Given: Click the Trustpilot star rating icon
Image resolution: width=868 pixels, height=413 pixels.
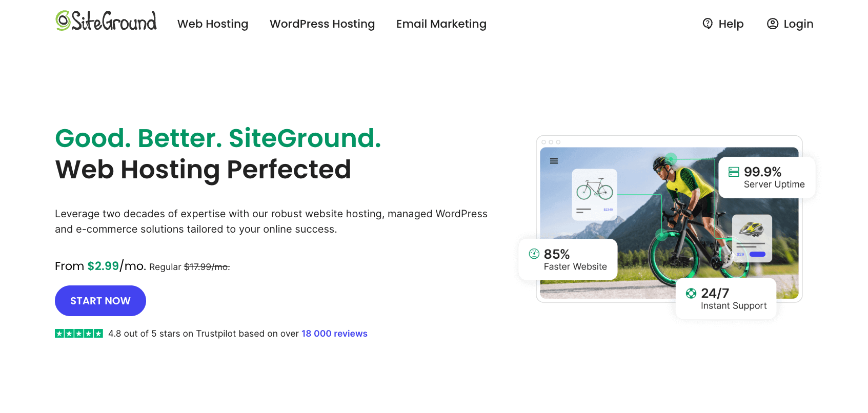Looking at the screenshot, I should click(79, 333).
